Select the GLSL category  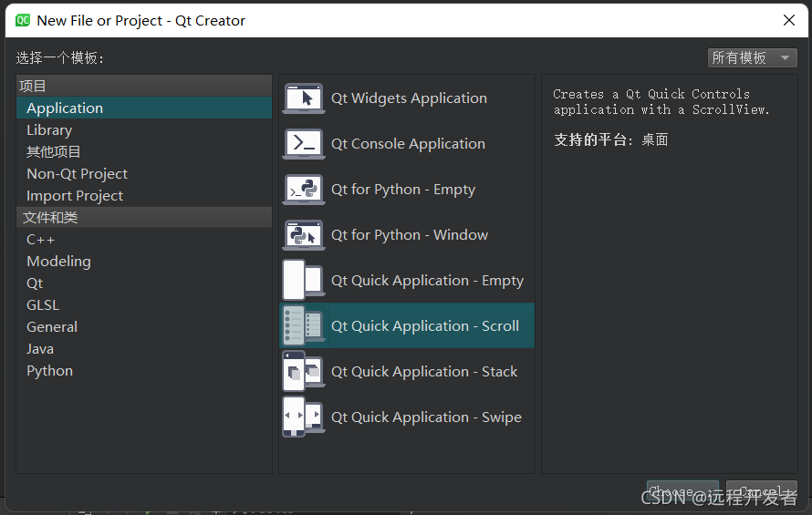[144, 304]
